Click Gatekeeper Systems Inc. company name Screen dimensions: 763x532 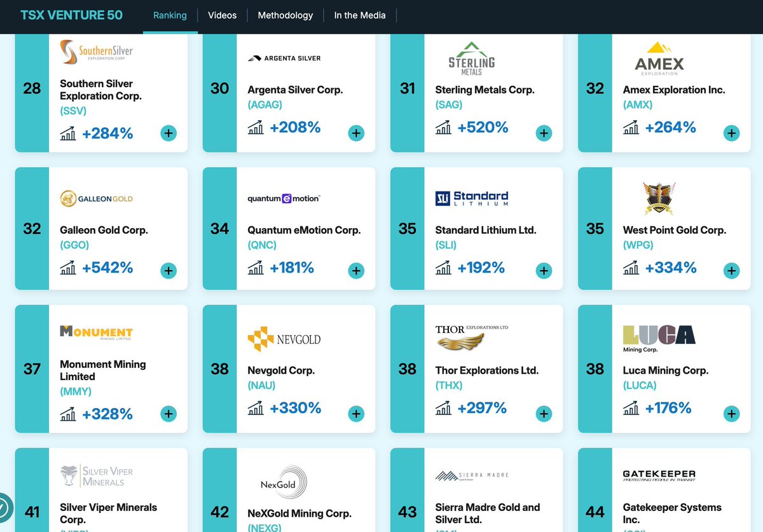[x=672, y=514]
